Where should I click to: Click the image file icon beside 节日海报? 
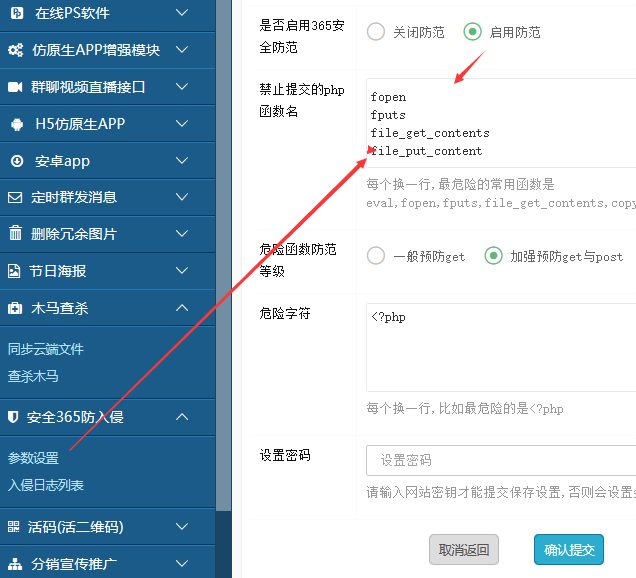coord(14,271)
